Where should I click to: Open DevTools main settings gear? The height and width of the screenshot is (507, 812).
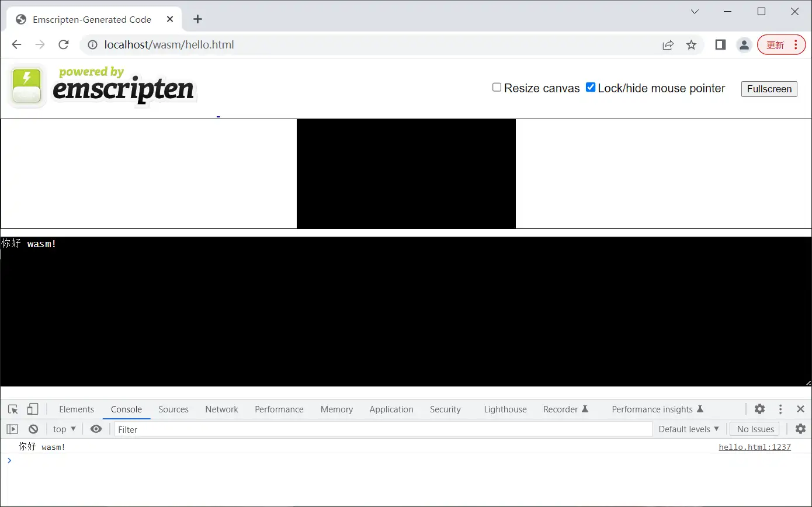[759, 409]
